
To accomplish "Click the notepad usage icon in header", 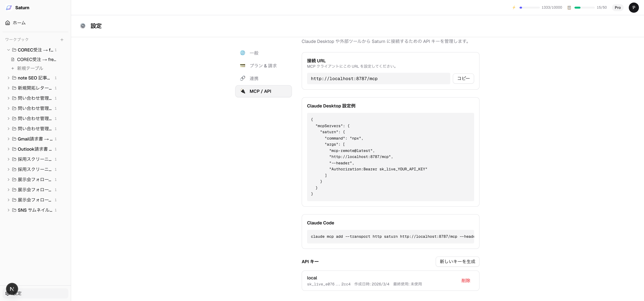I will [x=569, y=7].
